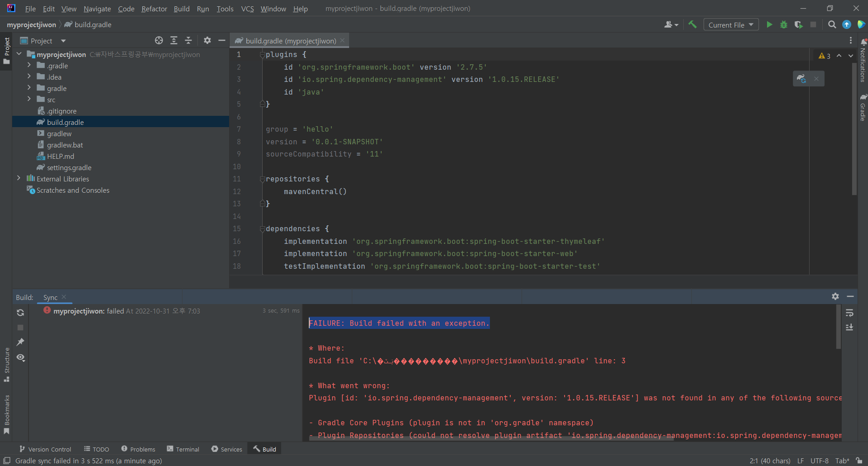Pin the Build tab
The width and height of the screenshot is (868, 466).
tap(20, 342)
